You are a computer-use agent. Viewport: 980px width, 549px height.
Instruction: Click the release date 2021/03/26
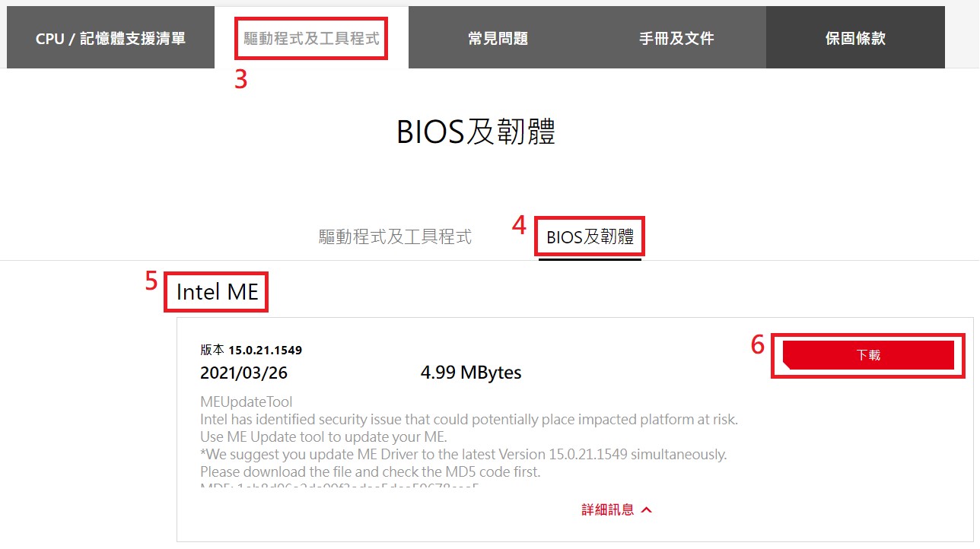click(243, 373)
